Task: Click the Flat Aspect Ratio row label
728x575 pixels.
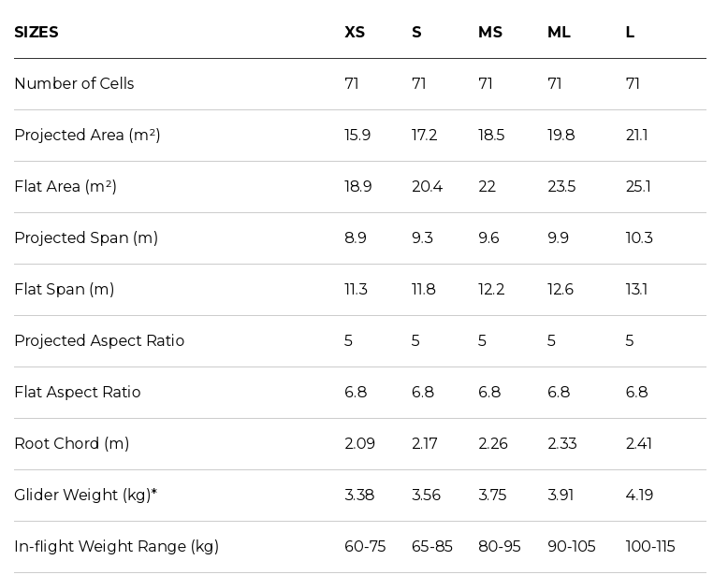Action: (x=78, y=392)
